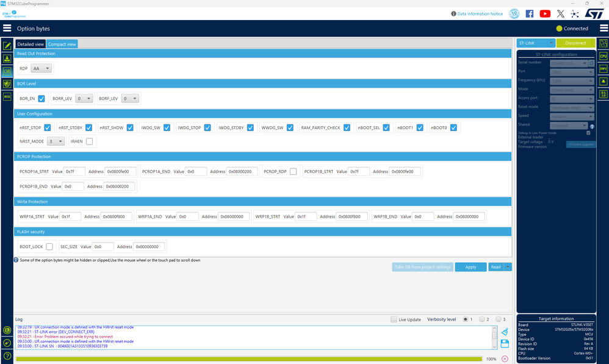Open the BORR_LEV dropdown
This screenshot has width=609, height=364.
[x=84, y=99]
